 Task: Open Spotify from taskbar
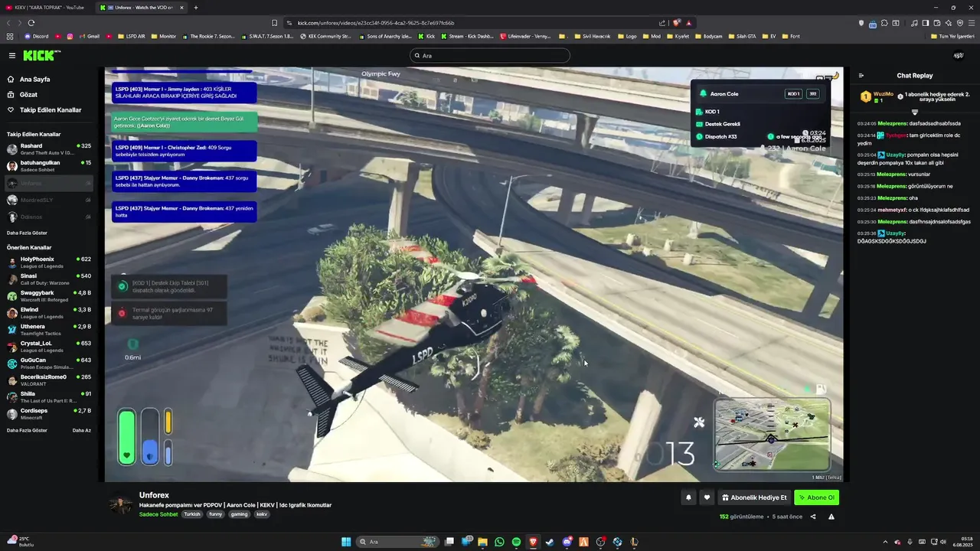tap(517, 542)
